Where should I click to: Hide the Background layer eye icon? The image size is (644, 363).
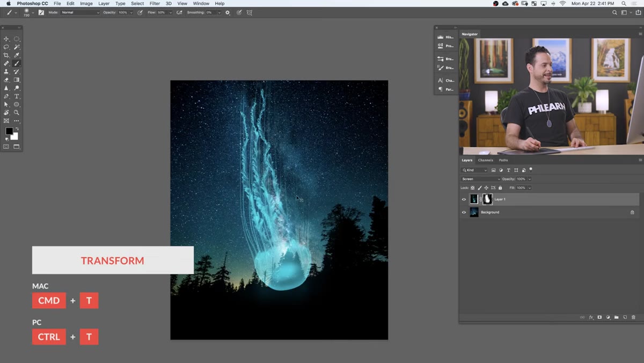tap(464, 212)
